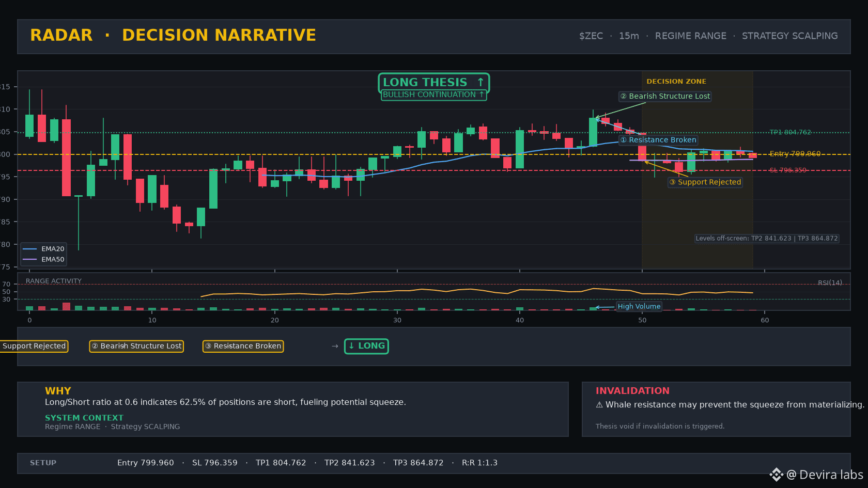Click the Long/Short ratio explanation sentence
Image resolution: width=868 pixels, height=488 pixels.
[x=225, y=402]
